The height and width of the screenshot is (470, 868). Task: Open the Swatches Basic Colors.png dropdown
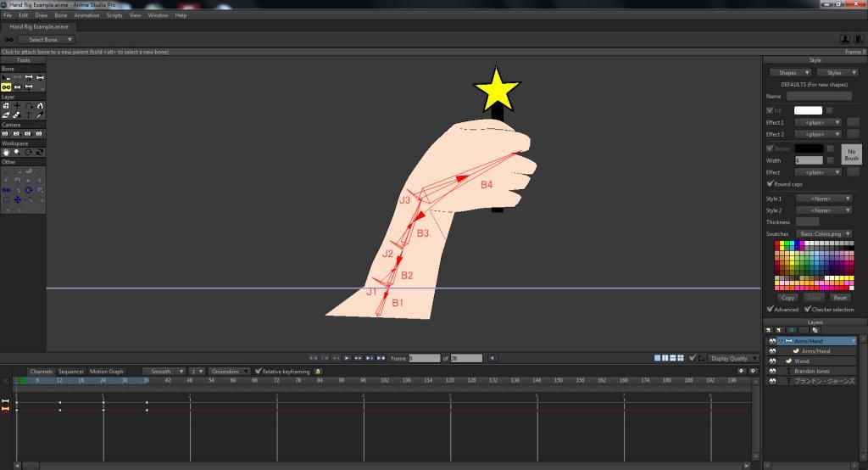(x=824, y=233)
